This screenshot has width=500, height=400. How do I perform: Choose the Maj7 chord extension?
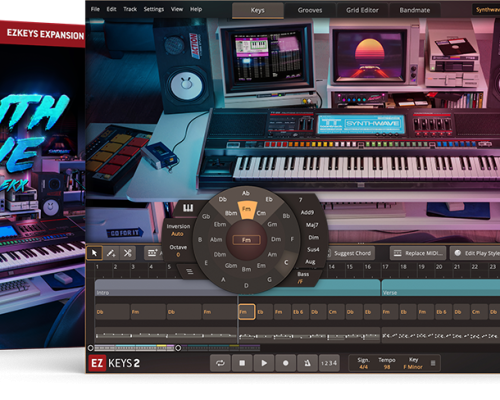pos(312,225)
